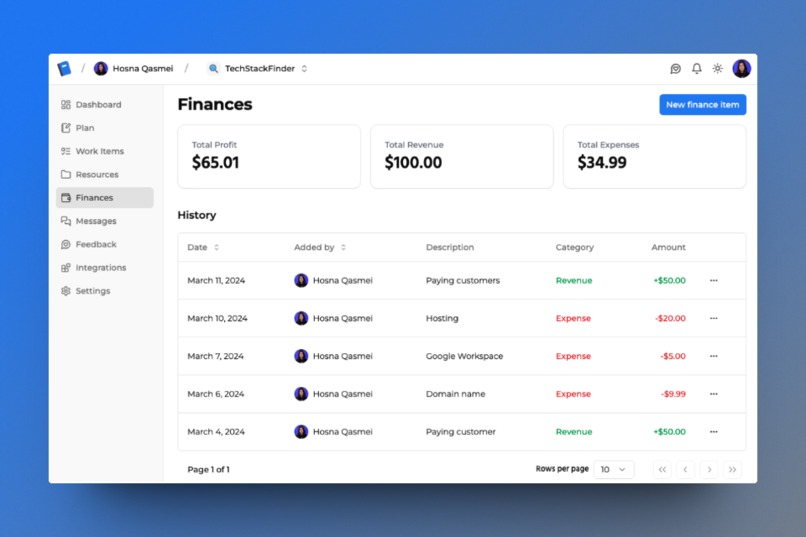
Task: Open actions menu for March 4 row
Action: [713, 432]
